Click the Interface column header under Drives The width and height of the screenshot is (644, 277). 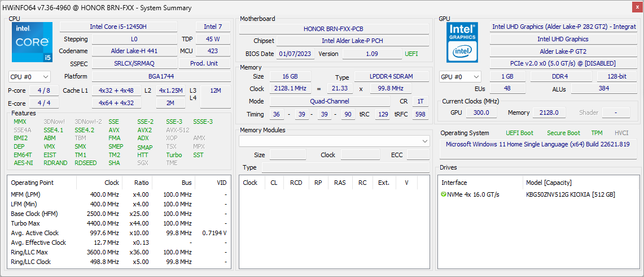coord(454,183)
